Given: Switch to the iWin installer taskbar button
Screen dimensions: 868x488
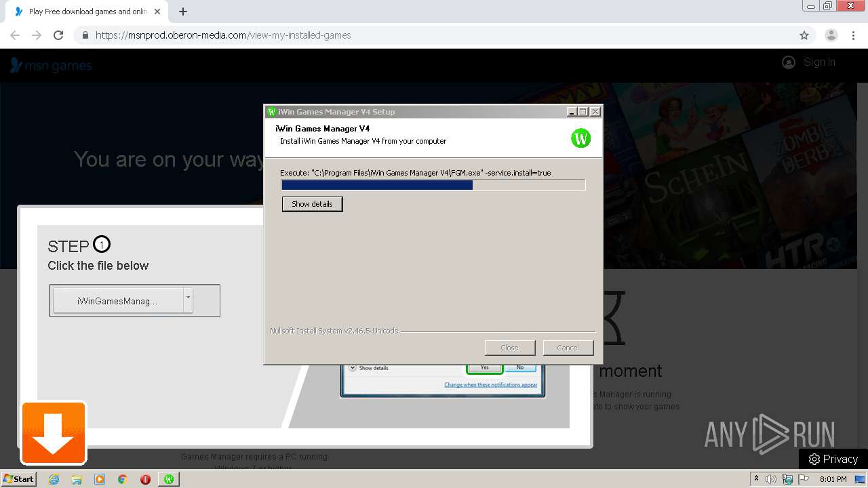Looking at the screenshot, I should point(169,479).
